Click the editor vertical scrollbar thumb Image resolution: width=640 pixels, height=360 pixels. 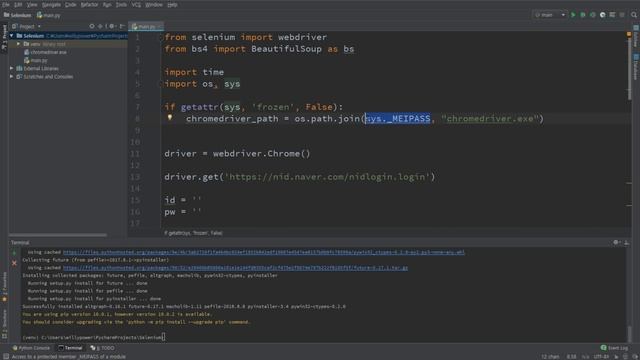[629, 69]
